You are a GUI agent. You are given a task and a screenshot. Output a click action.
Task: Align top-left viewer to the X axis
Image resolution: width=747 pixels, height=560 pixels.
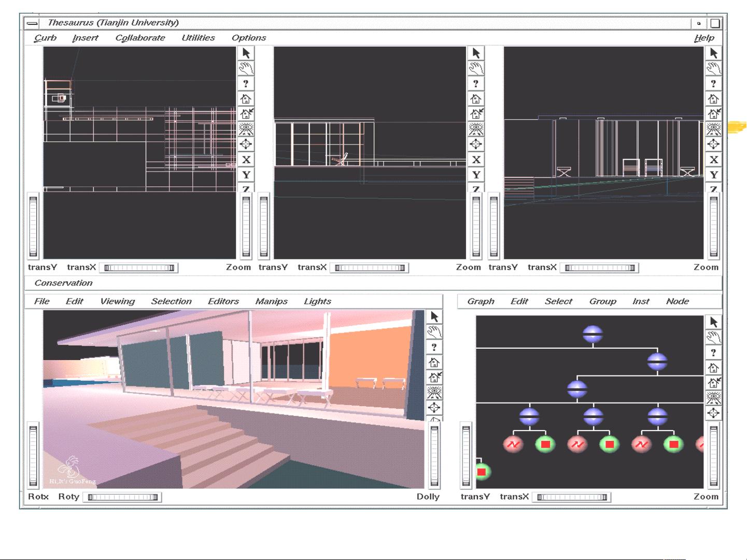point(246,160)
